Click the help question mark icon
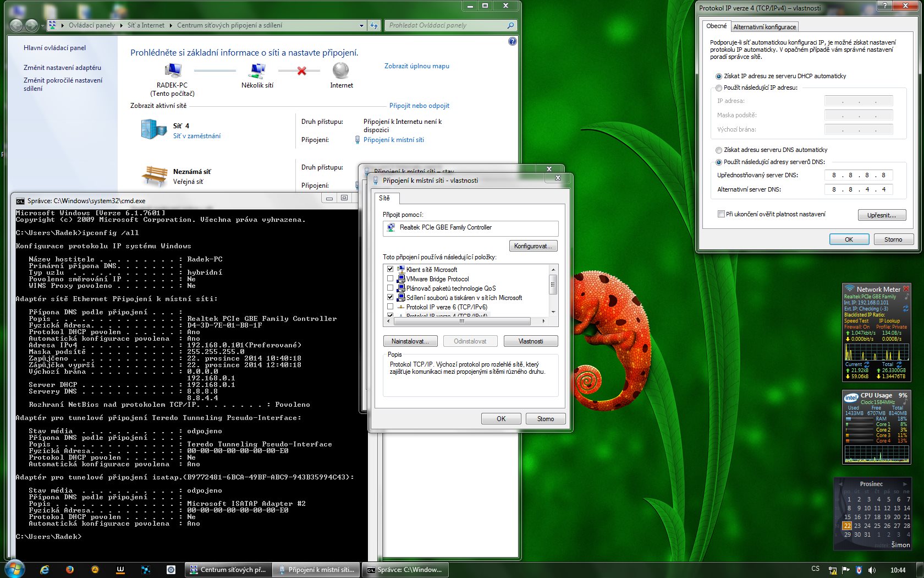Screen dimensions: 924x578 [513, 41]
